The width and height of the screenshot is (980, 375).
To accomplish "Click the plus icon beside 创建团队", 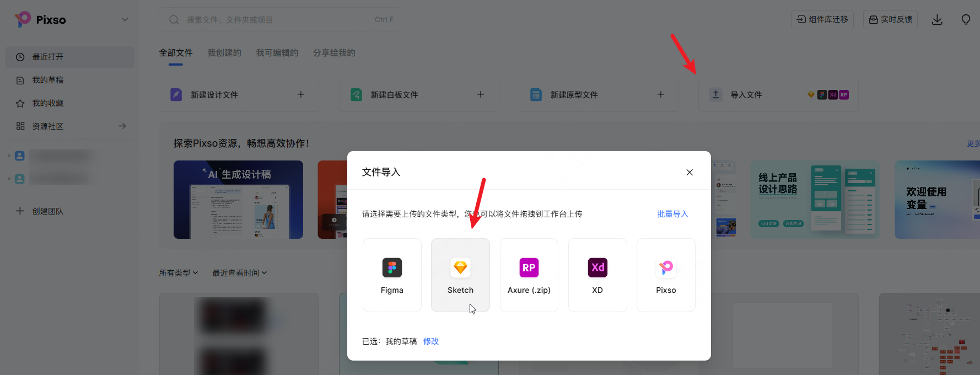I will click(20, 211).
